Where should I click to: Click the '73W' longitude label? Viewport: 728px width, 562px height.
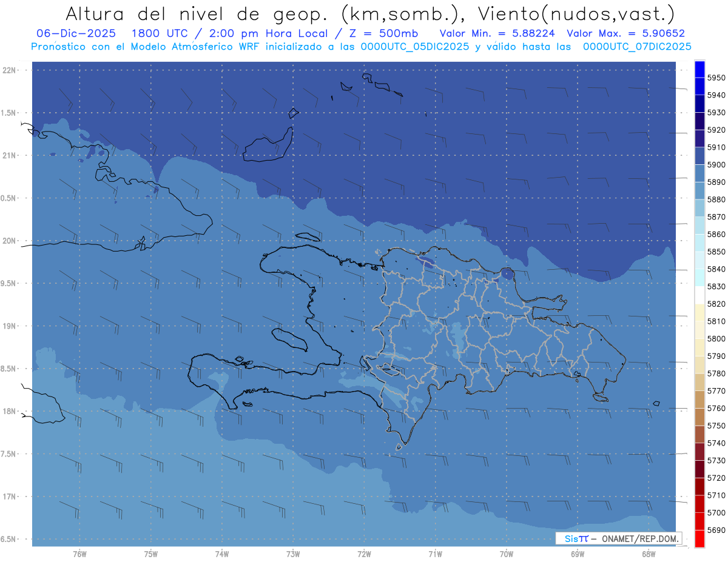point(293,554)
